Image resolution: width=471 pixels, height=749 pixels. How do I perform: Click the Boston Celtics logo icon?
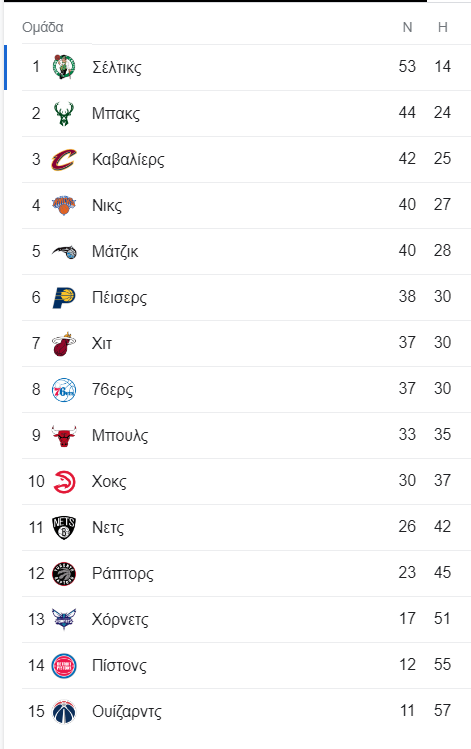click(x=64, y=66)
